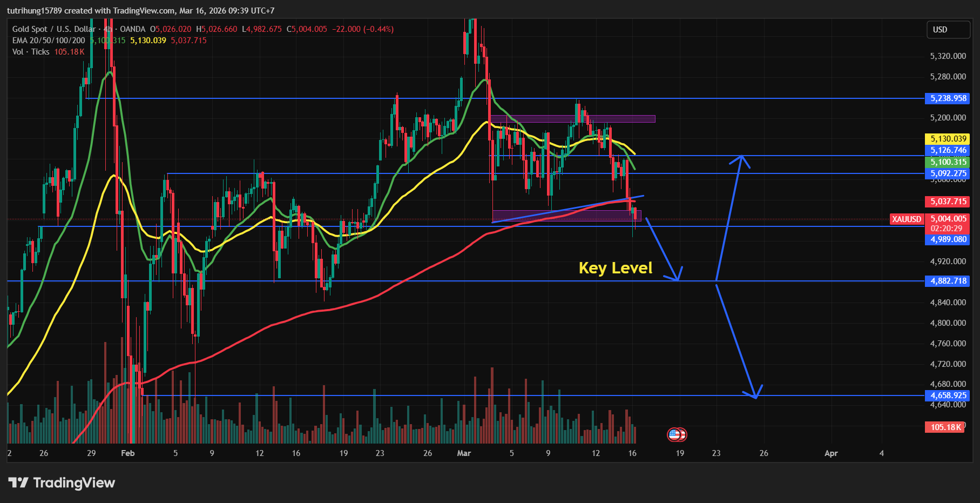The width and height of the screenshot is (980, 503).
Task: Select the upper purple supply zone rectangle
Action: coord(572,119)
